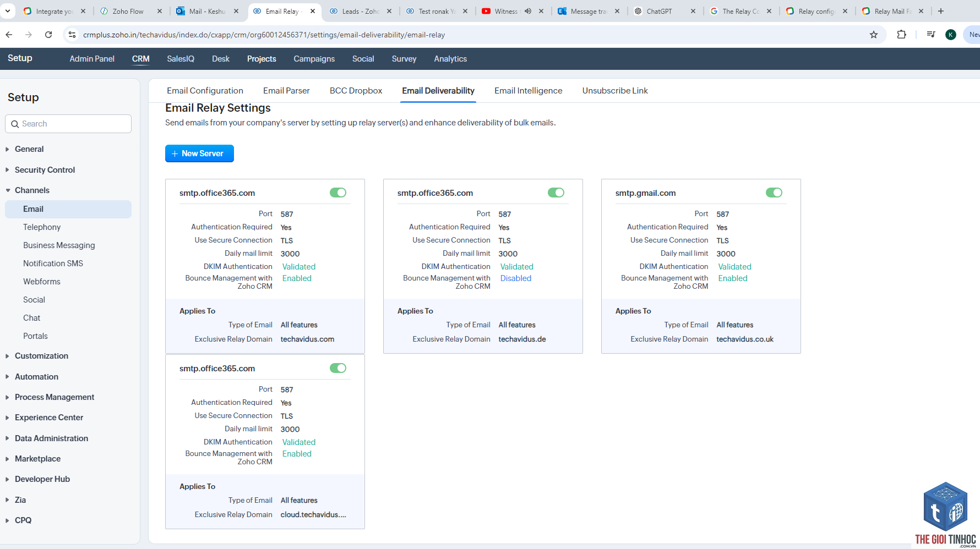Expand the Marketplace section
The image size is (980, 549).
[37, 459]
